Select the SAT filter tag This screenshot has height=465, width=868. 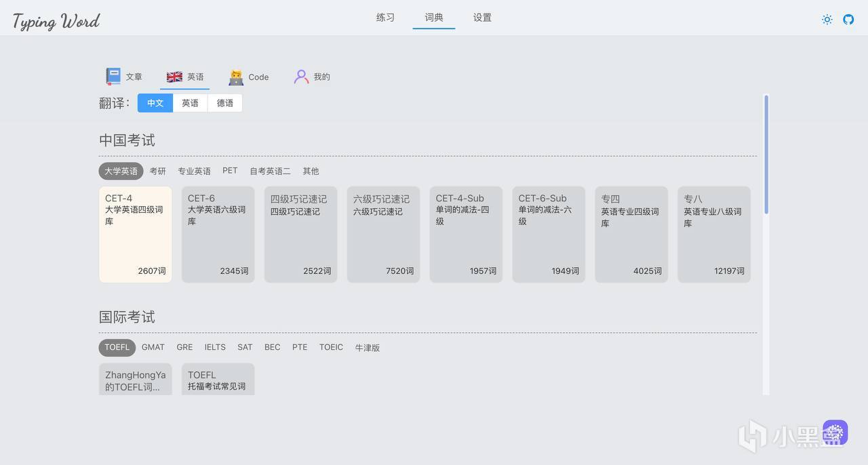coord(245,347)
